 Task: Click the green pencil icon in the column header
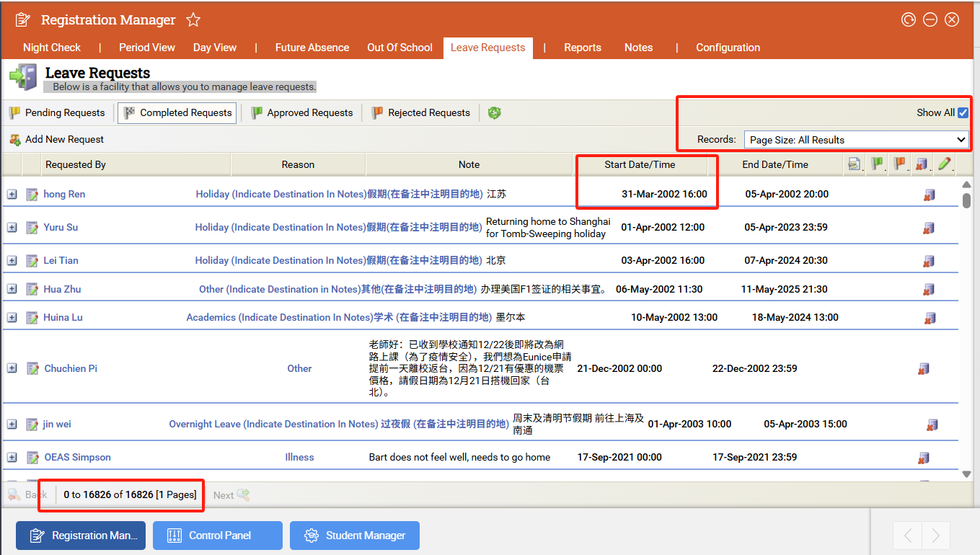click(x=944, y=164)
